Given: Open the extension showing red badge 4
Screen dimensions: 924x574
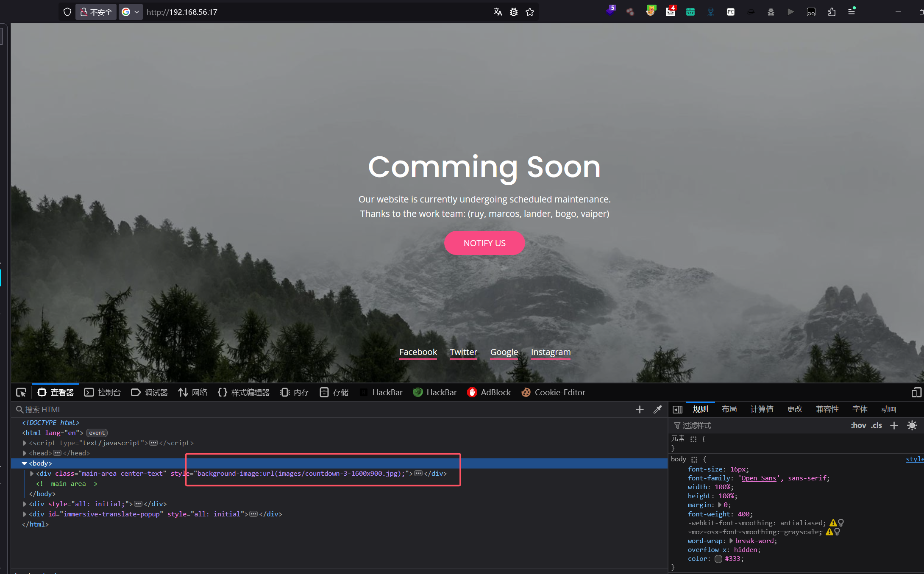Looking at the screenshot, I should coord(671,11).
